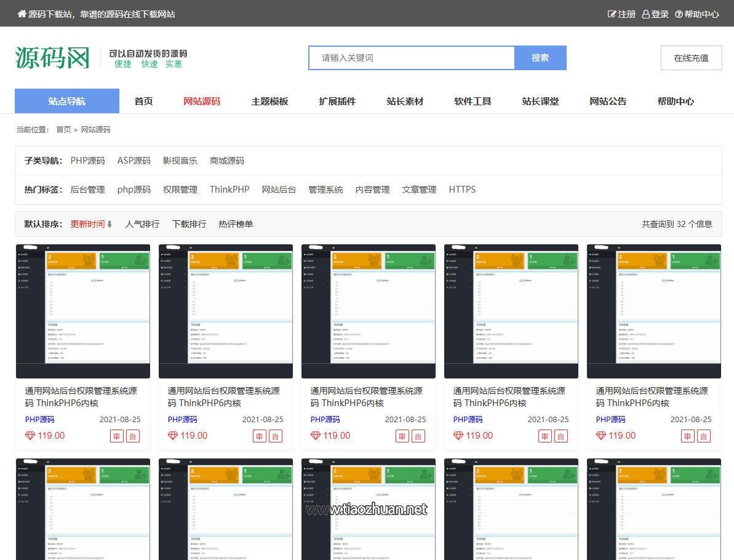The width and height of the screenshot is (734, 560).
Task: Open the 网站公告 navigation item
Action: tap(608, 101)
